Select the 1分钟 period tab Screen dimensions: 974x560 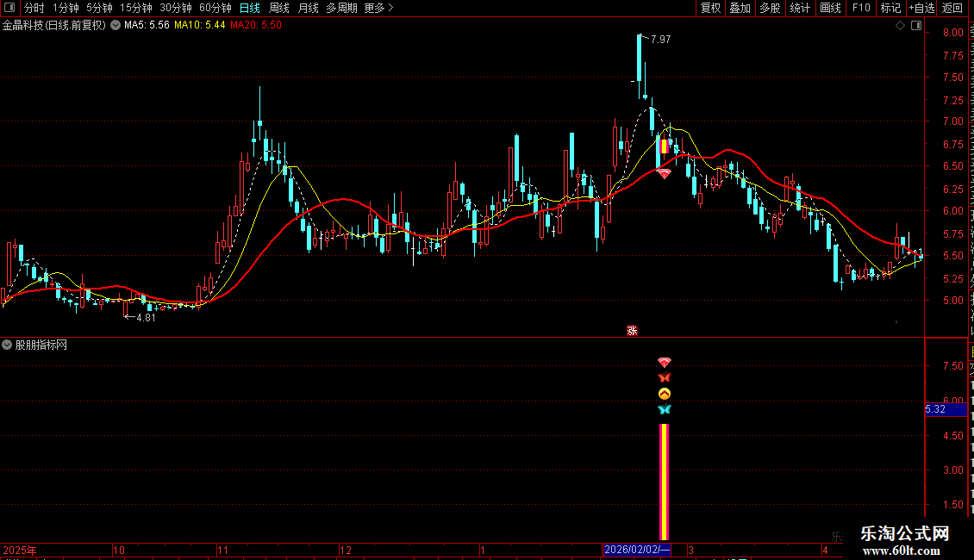pyautogui.click(x=66, y=8)
